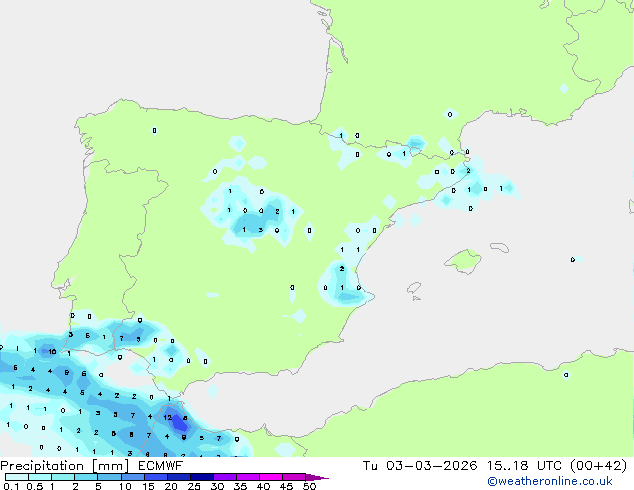Click the '[mm]' unit label
Image resolution: width=634 pixels, height=490 pixels.
[111, 466]
